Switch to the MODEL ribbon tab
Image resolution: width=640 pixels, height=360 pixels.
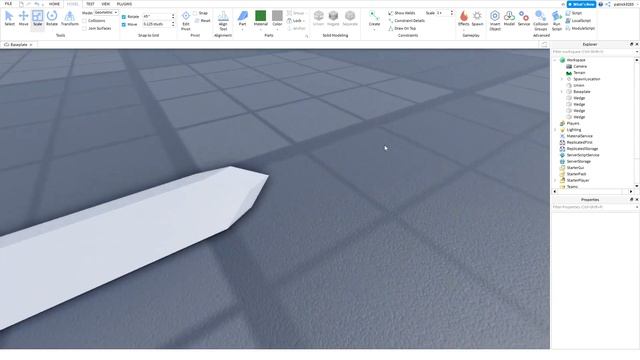72,4
